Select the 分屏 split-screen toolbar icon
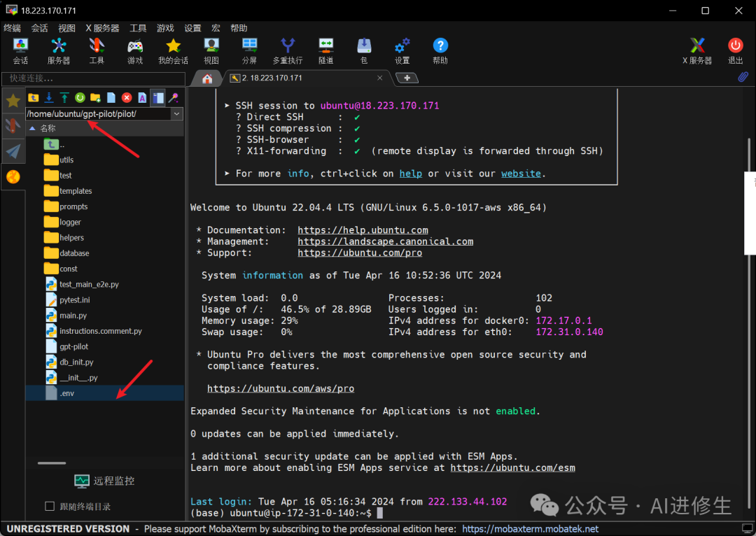 [249, 50]
